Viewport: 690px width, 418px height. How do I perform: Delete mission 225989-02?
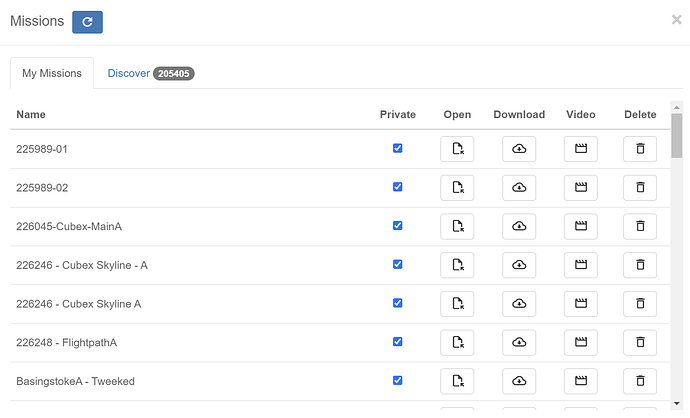(640, 187)
